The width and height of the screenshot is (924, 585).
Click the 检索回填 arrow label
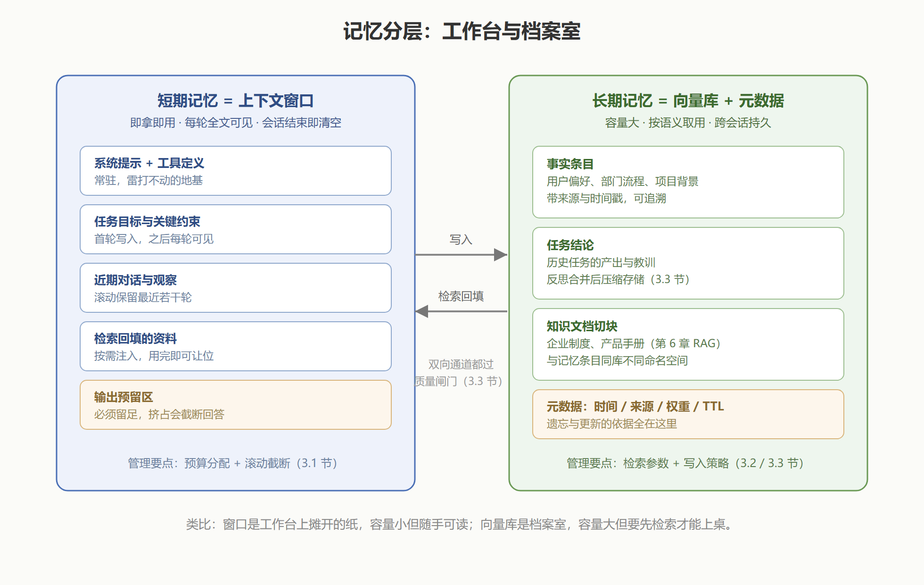(461, 296)
